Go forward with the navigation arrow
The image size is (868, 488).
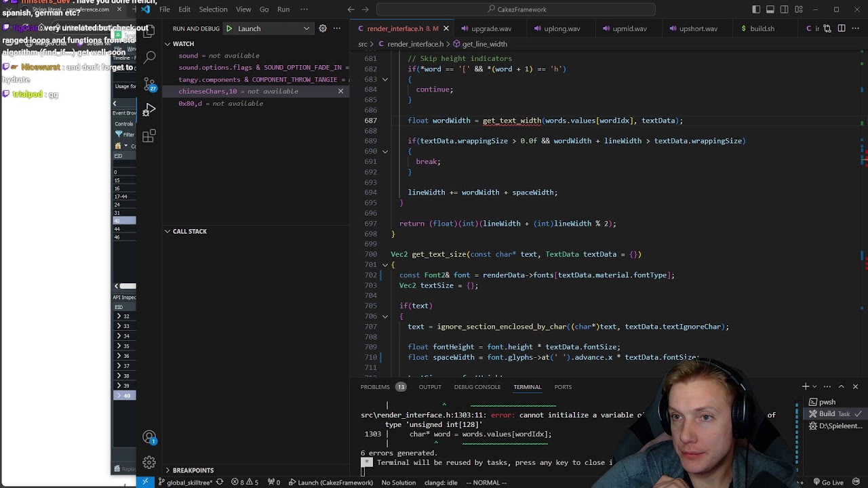pyautogui.click(x=366, y=9)
